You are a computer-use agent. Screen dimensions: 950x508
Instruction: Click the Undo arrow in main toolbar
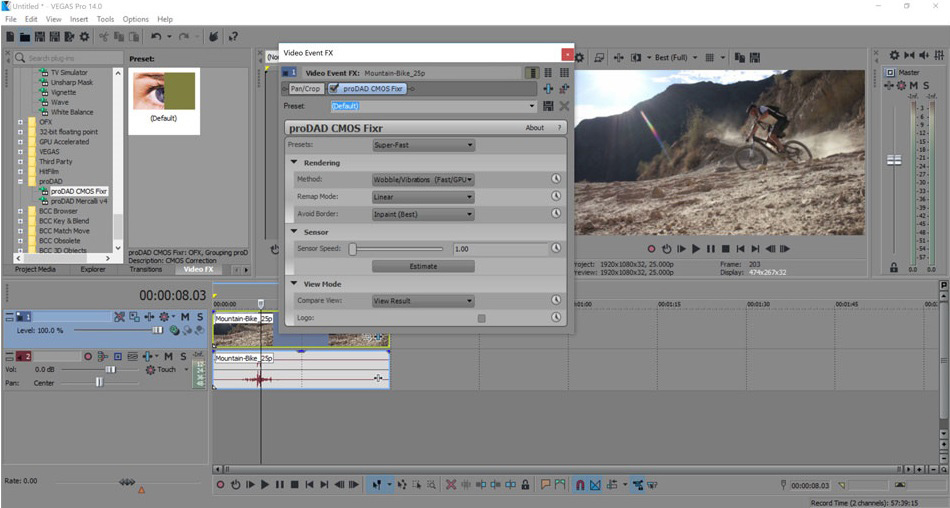(x=156, y=37)
